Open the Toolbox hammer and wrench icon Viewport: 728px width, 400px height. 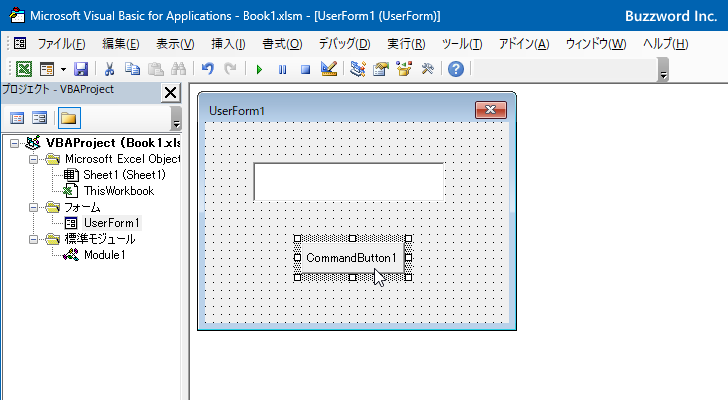coord(427,69)
